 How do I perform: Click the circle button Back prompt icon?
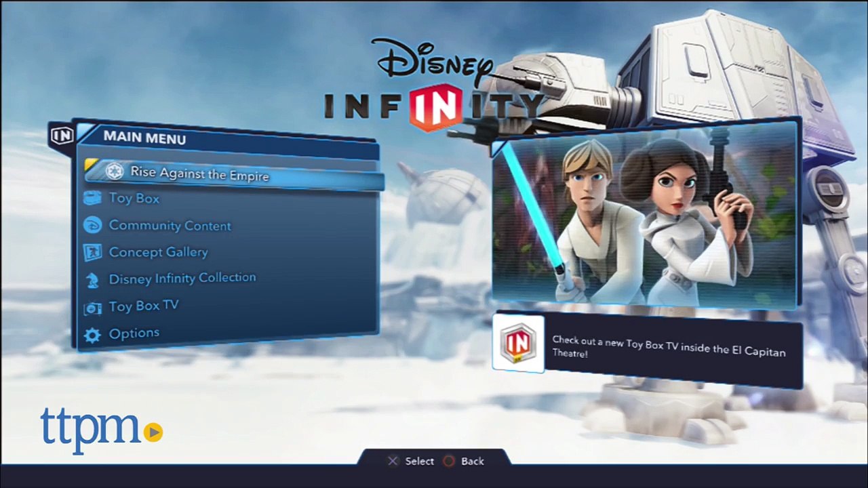pos(449,461)
